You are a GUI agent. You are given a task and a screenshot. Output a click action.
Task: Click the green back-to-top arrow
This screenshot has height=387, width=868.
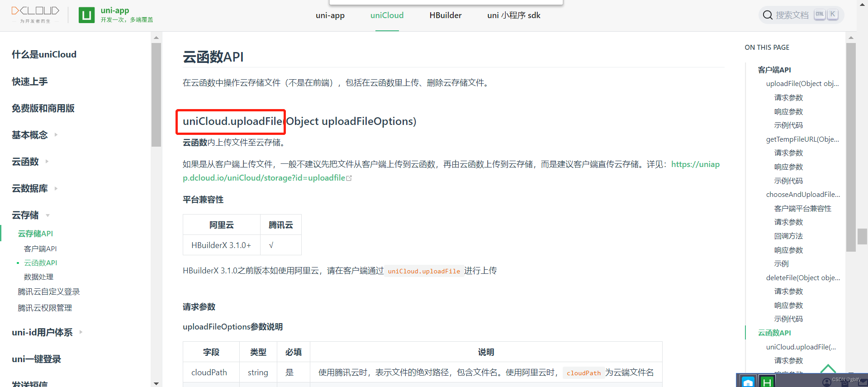[828, 368]
